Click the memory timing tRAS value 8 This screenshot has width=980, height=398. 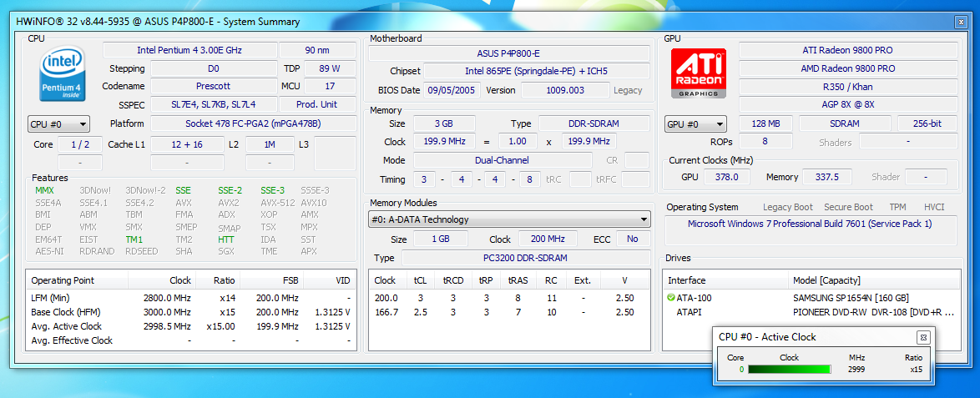(x=530, y=179)
